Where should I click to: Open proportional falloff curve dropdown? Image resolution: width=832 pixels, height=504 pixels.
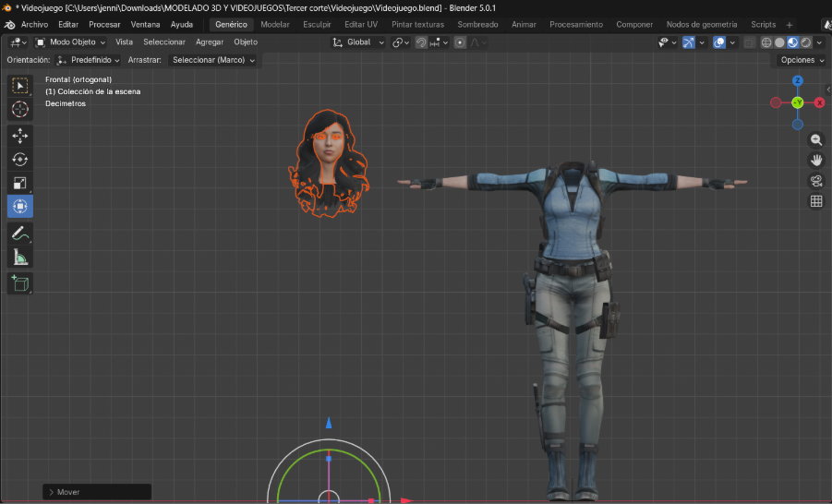point(478,42)
